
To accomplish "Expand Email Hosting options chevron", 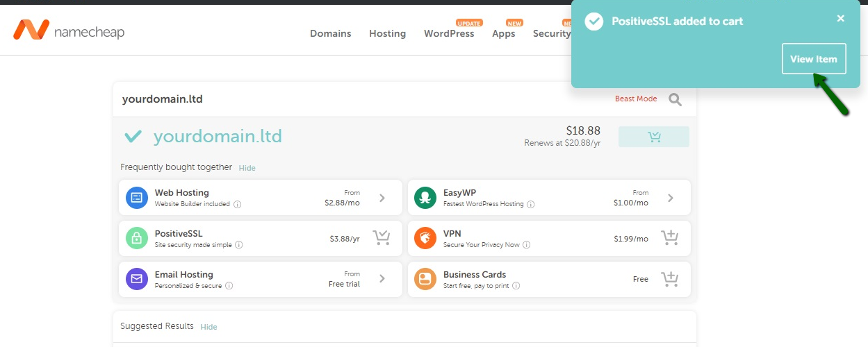I will (x=382, y=279).
